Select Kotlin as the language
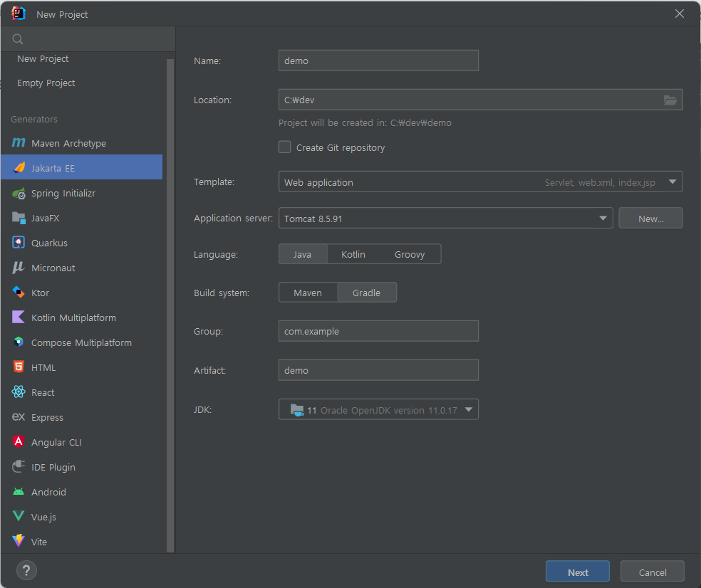 click(x=353, y=254)
